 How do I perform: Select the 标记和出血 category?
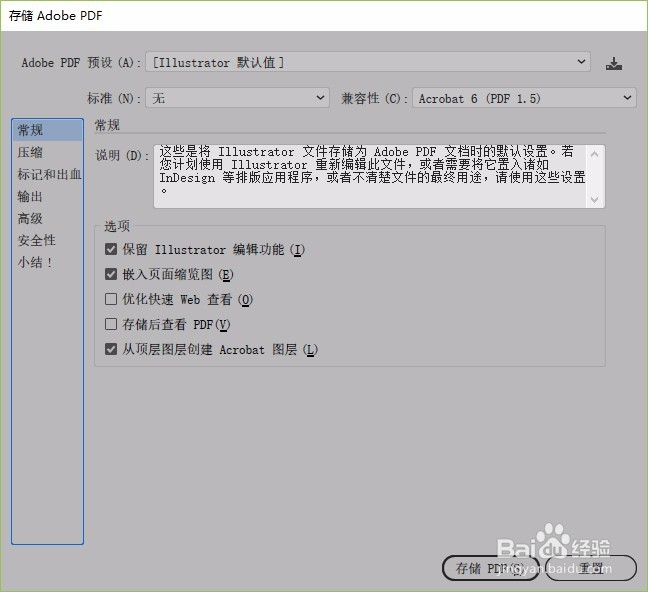[x=48, y=174]
